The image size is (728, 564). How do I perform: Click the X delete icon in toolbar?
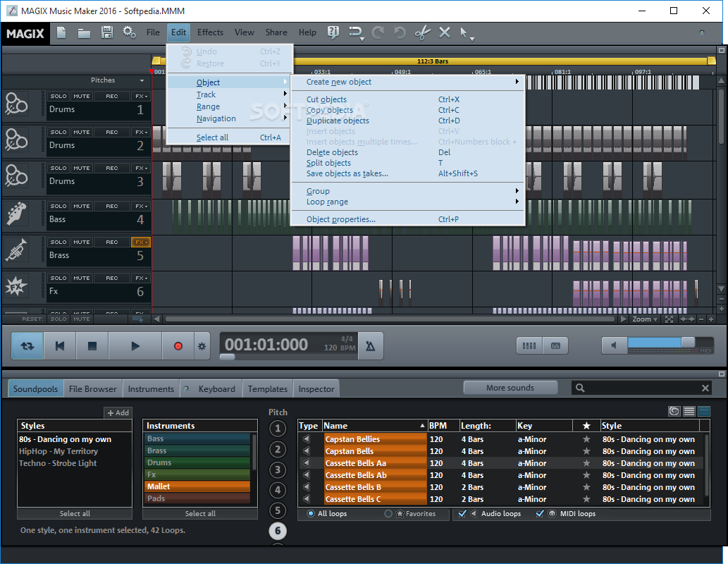445,32
